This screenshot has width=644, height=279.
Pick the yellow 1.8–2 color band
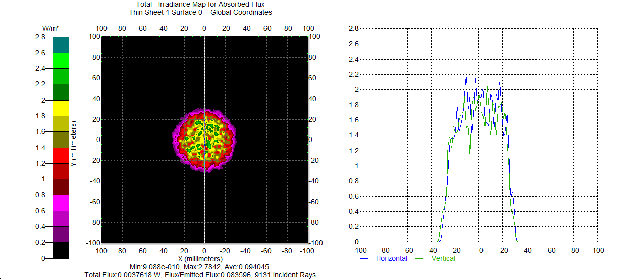[x=61, y=108]
